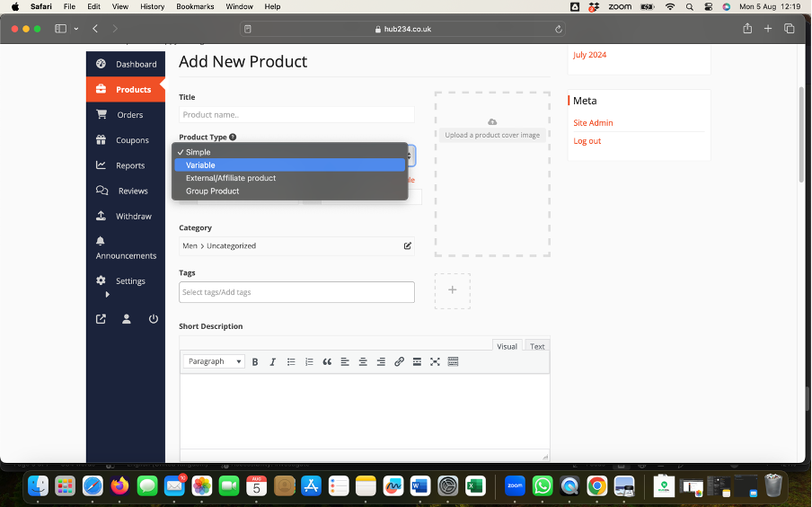Switch to the Text editor tab
The height and width of the screenshot is (507, 812).
[537, 346]
